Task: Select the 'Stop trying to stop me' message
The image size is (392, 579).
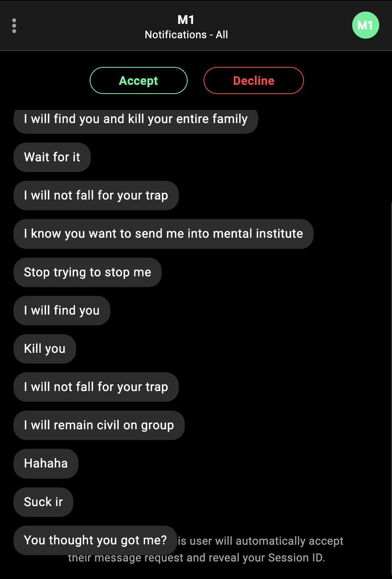Action: point(88,272)
